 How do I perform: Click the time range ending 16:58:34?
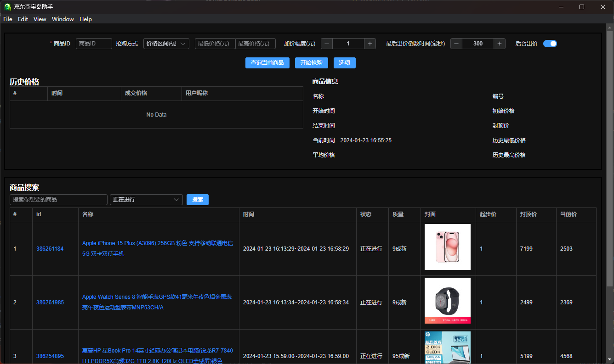point(296,302)
